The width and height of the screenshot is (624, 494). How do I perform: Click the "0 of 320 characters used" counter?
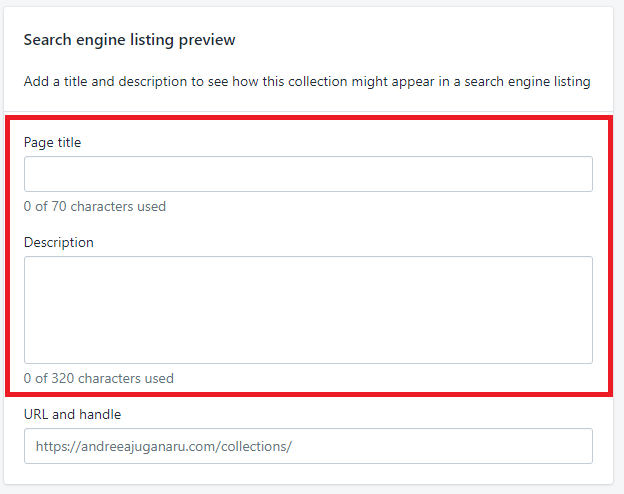(x=99, y=379)
